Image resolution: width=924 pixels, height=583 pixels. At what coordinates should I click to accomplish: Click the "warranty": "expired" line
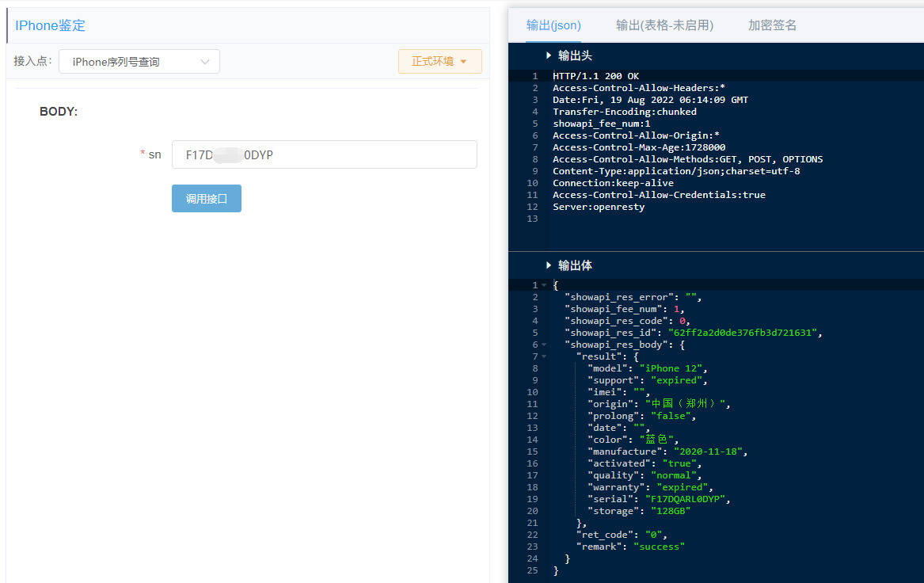pos(651,487)
